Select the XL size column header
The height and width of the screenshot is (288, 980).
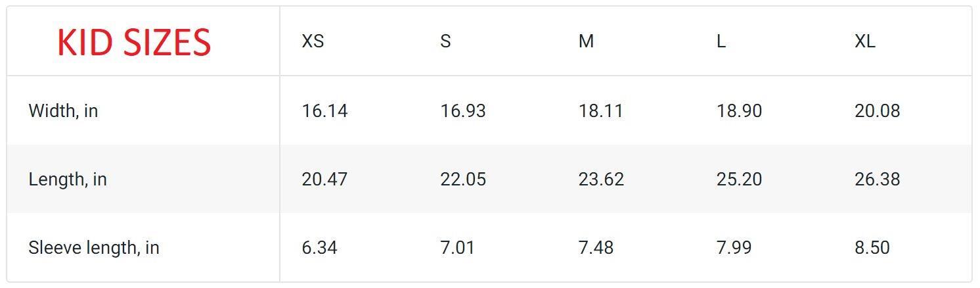coord(864,41)
